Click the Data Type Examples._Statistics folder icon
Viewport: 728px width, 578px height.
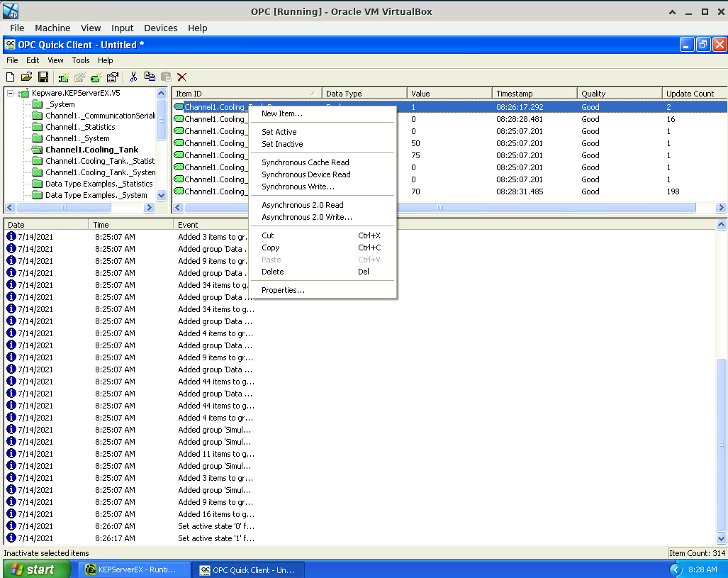coord(37,184)
